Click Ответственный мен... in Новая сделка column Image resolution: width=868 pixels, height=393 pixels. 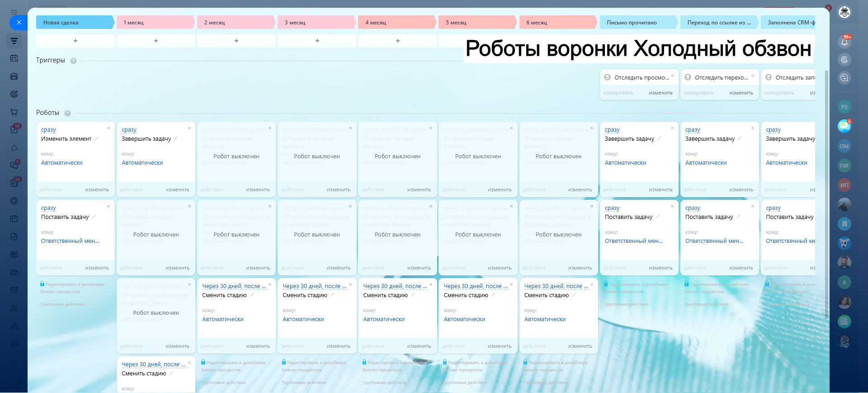point(70,241)
